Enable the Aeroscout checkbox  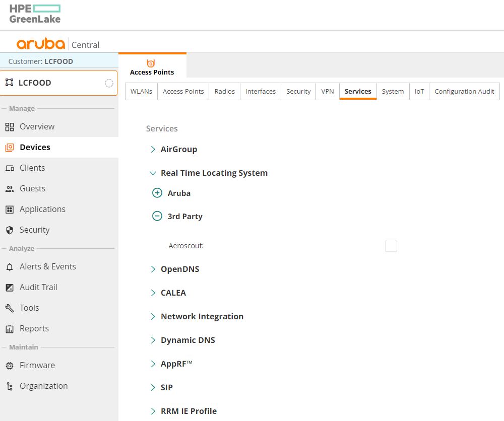391,246
